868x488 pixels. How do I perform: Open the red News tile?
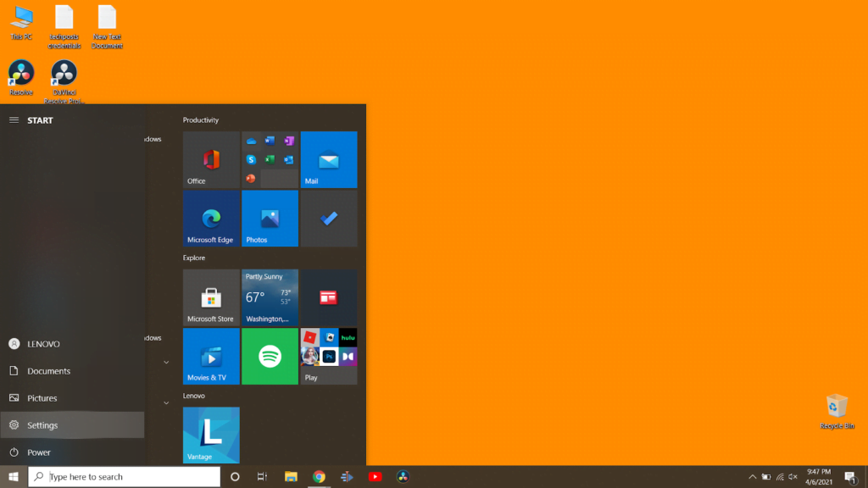pos(328,297)
